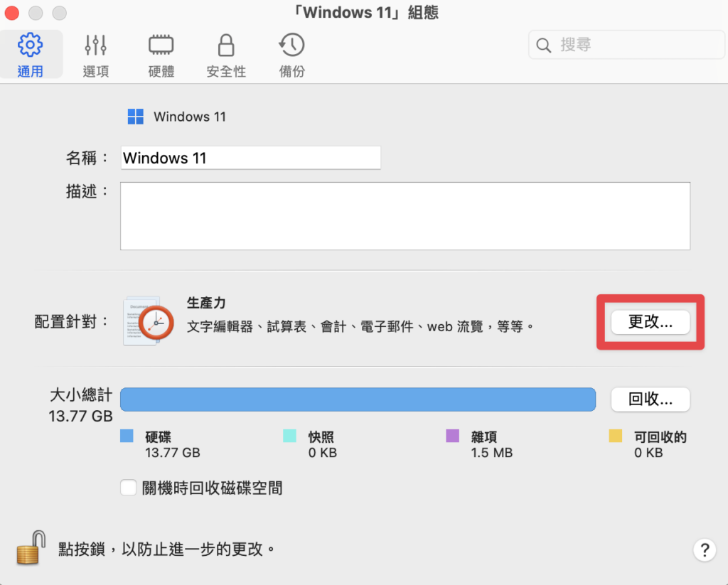Click into the 描述 description box
This screenshot has height=585, width=728.
(405, 216)
